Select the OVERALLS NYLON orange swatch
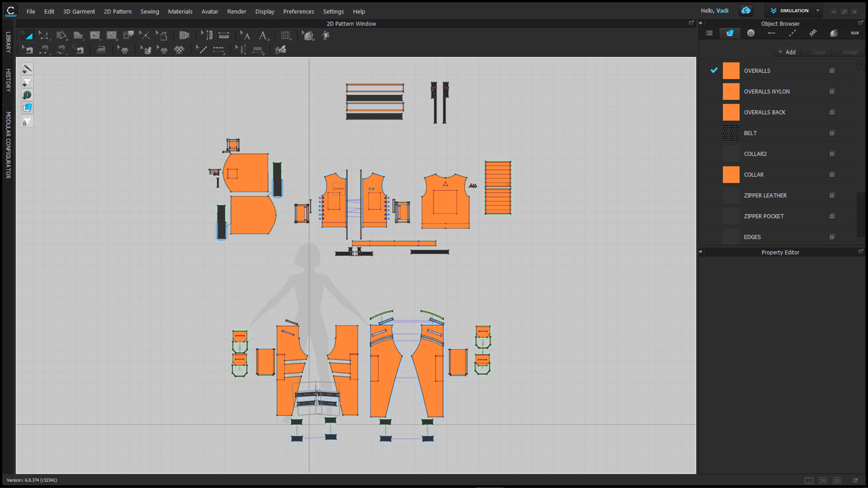868x488 pixels. point(731,92)
